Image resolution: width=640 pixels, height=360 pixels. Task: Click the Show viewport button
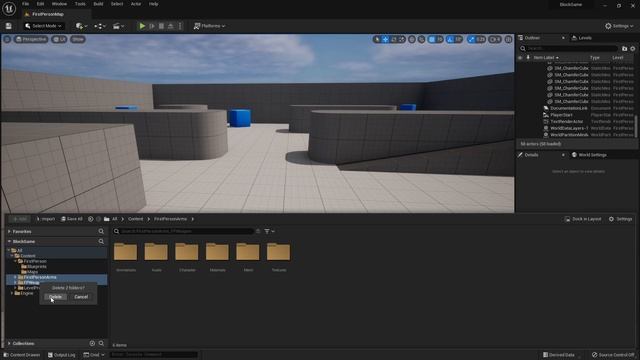(x=78, y=39)
